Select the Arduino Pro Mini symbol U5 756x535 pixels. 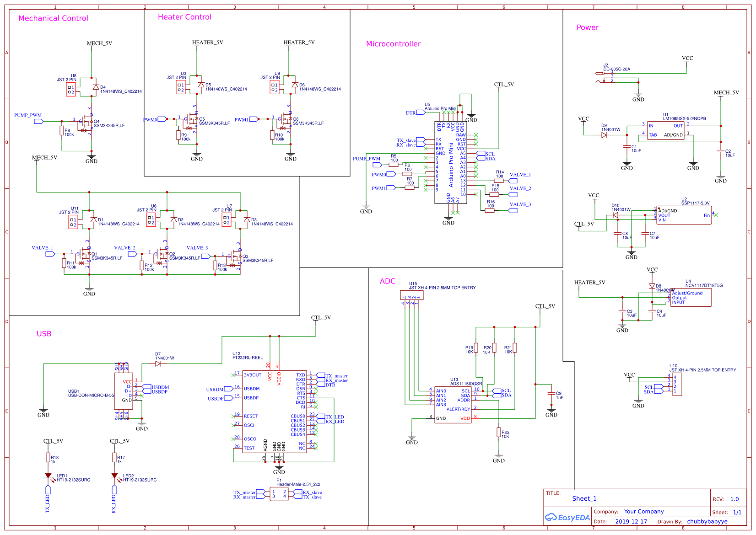pyautogui.click(x=451, y=162)
